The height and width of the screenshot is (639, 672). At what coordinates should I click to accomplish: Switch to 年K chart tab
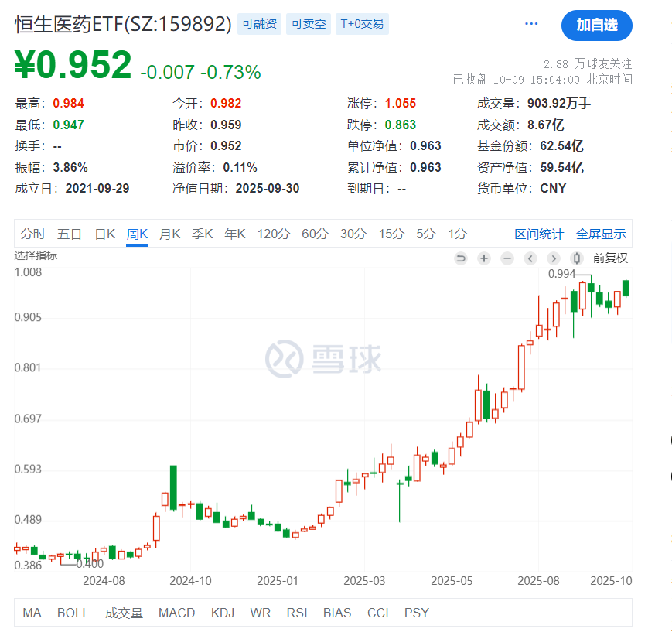coord(235,234)
